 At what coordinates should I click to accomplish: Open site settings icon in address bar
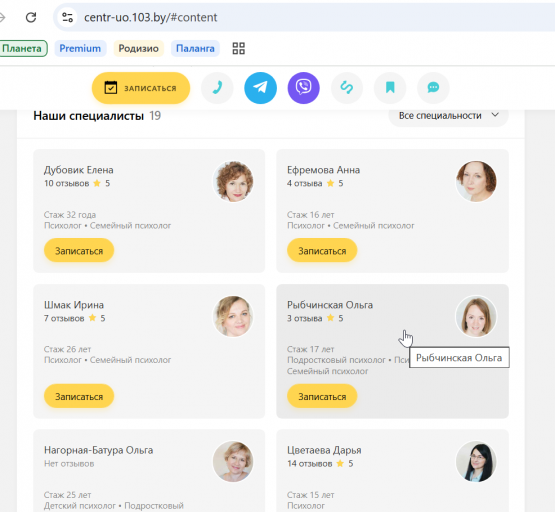(x=67, y=17)
